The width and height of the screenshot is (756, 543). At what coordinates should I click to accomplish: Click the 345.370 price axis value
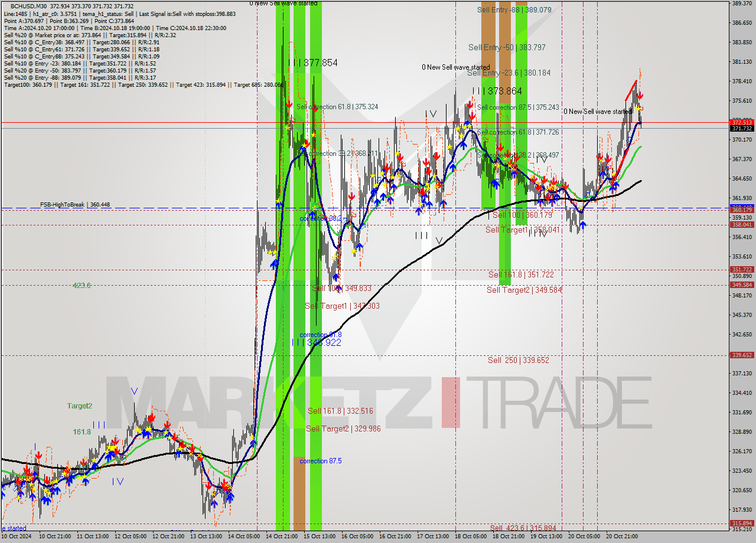(742, 315)
